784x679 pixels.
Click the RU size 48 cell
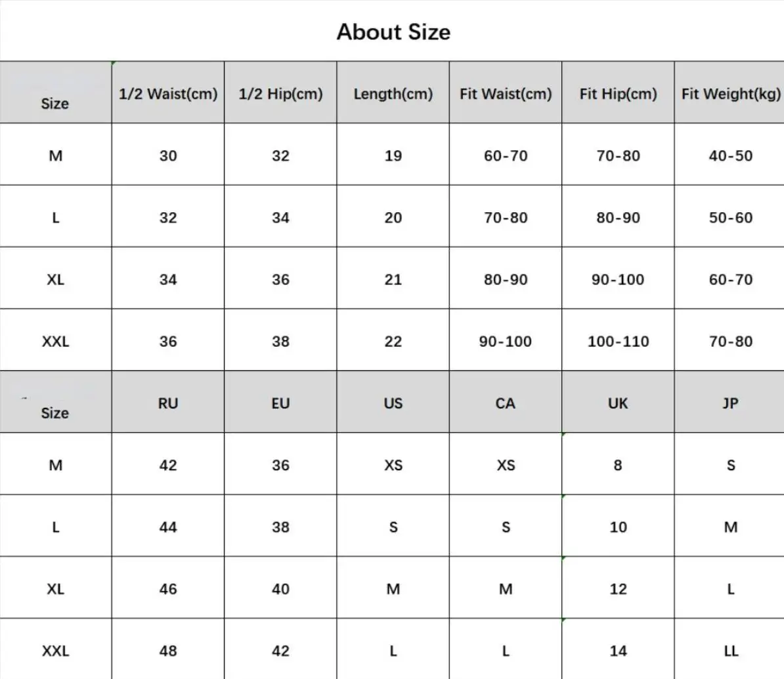point(168,651)
